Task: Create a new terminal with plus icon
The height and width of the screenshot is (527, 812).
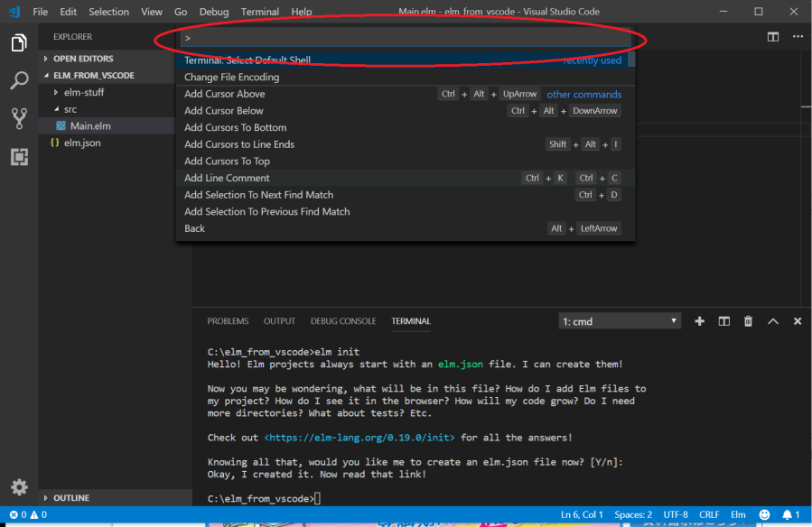Action: point(699,321)
